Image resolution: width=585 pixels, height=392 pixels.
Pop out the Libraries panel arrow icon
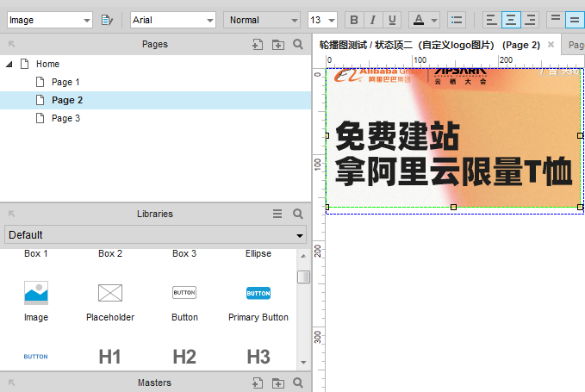point(11,214)
